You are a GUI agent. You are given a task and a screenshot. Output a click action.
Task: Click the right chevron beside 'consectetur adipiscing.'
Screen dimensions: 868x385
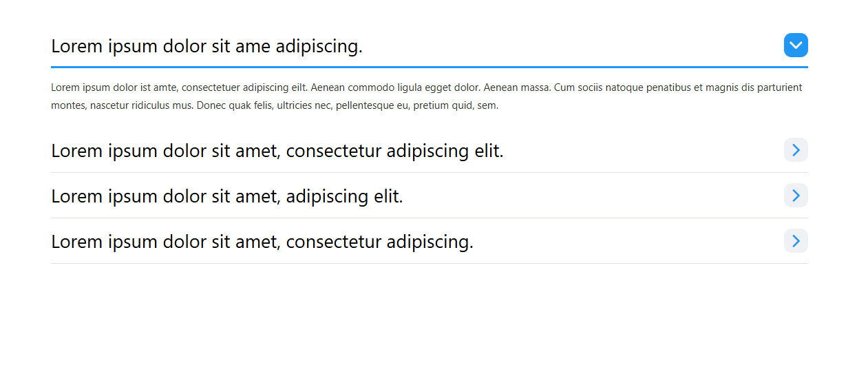[796, 241]
